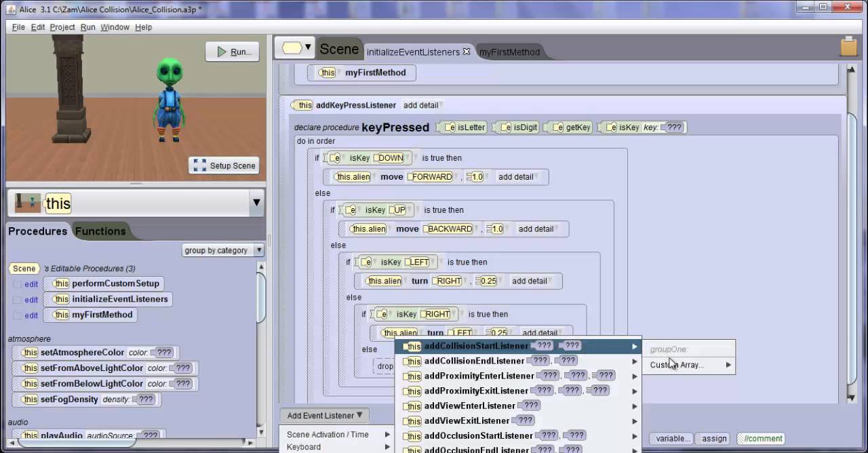The height and width of the screenshot is (453, 868).
Task: Click the Run button
Action: pos(232,52)
